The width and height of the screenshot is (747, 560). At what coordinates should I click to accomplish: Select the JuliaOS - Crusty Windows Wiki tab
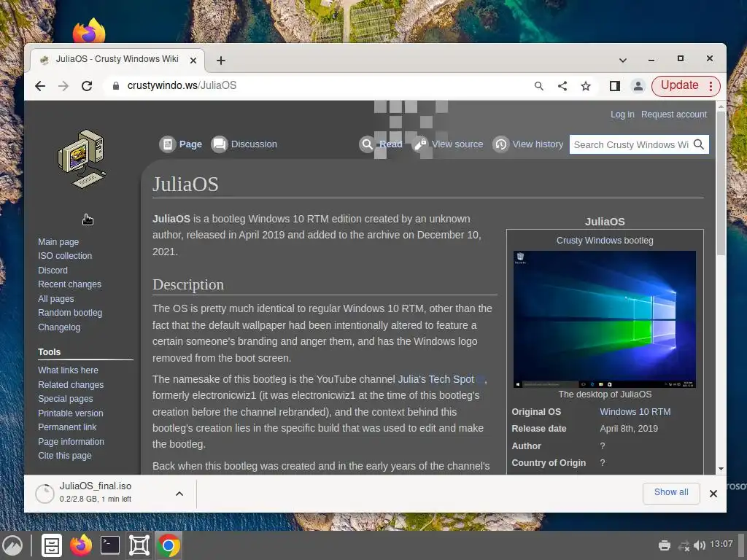pyautogui.click(x=117, y=60)
